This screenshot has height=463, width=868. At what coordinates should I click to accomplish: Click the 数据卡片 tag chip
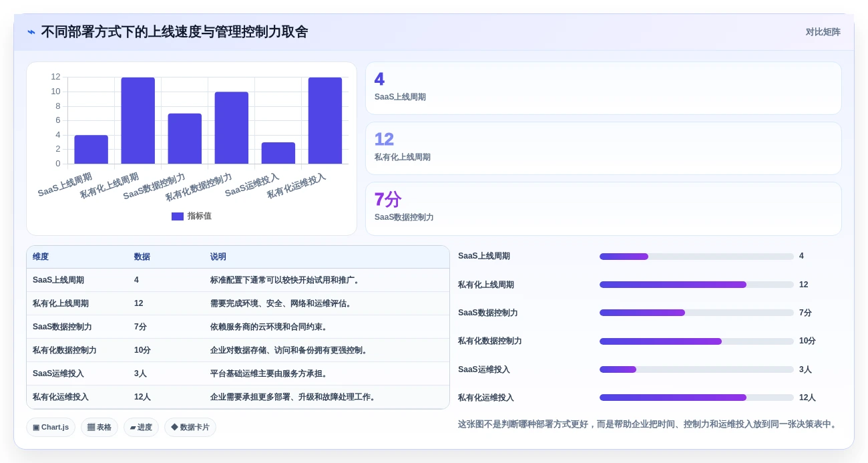190,428
